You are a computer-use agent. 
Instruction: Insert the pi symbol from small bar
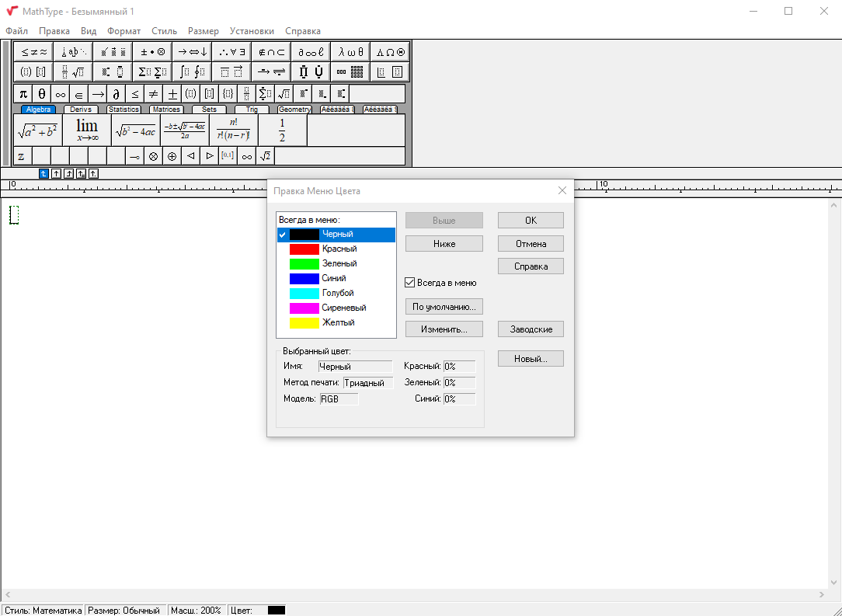click(x=23, y=94)
